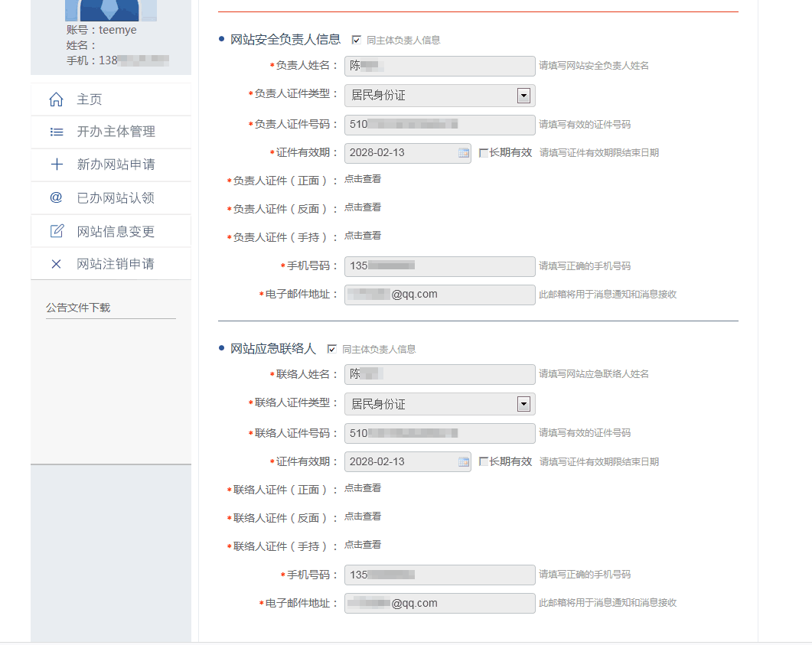Screen dimensions: 812x645
Task: Click 联络人姓名 input field
Action: pos(439,374)
